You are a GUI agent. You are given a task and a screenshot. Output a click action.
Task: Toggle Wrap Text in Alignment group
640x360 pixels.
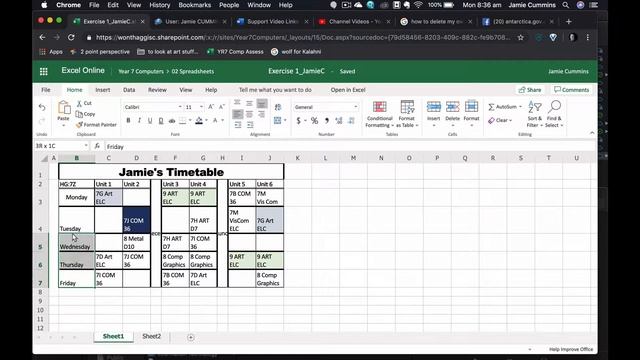[x=278, y=107]
